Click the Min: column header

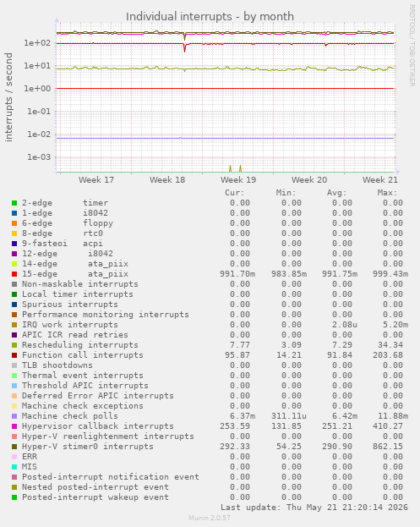pos(286,193)
